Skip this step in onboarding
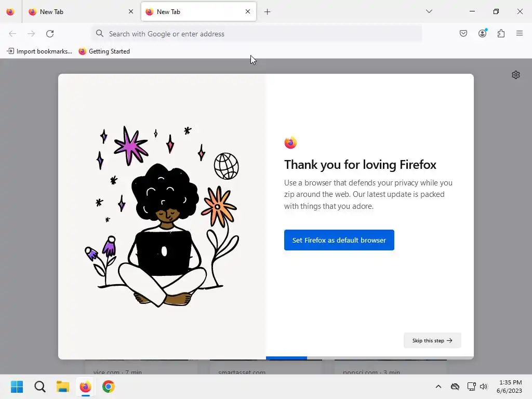 click(432, 340)
